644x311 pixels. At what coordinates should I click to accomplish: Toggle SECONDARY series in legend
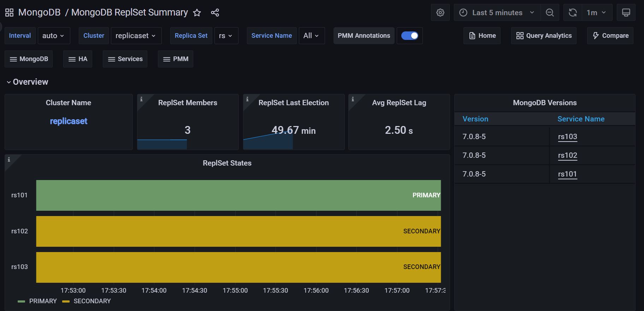pyautogui.click(x=92, y=301)
